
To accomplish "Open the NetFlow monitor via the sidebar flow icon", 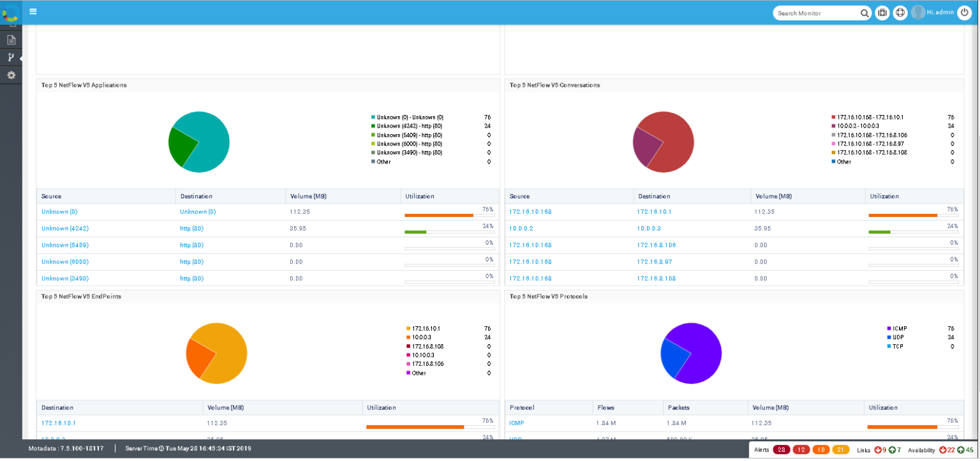I will tap(10, 57).
